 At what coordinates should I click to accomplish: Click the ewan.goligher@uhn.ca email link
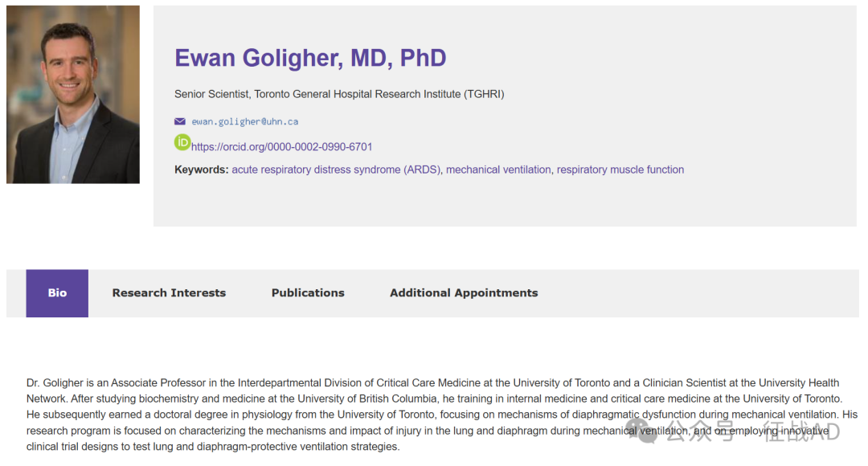coord(244,122)
